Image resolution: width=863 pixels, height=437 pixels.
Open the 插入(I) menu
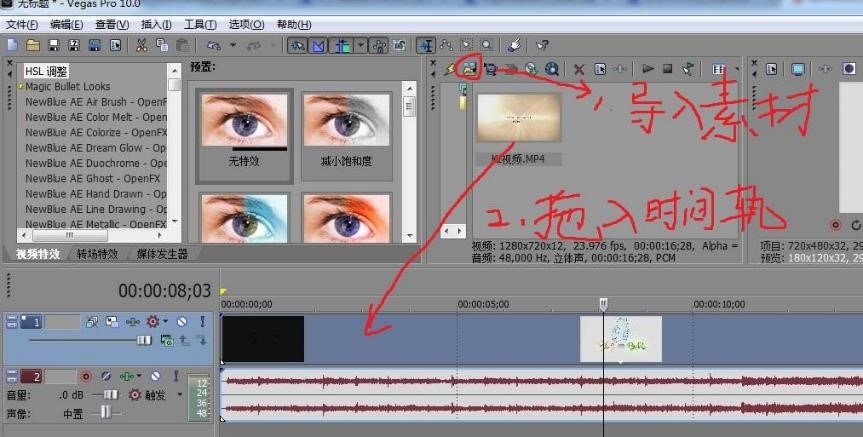click(155, 24)
